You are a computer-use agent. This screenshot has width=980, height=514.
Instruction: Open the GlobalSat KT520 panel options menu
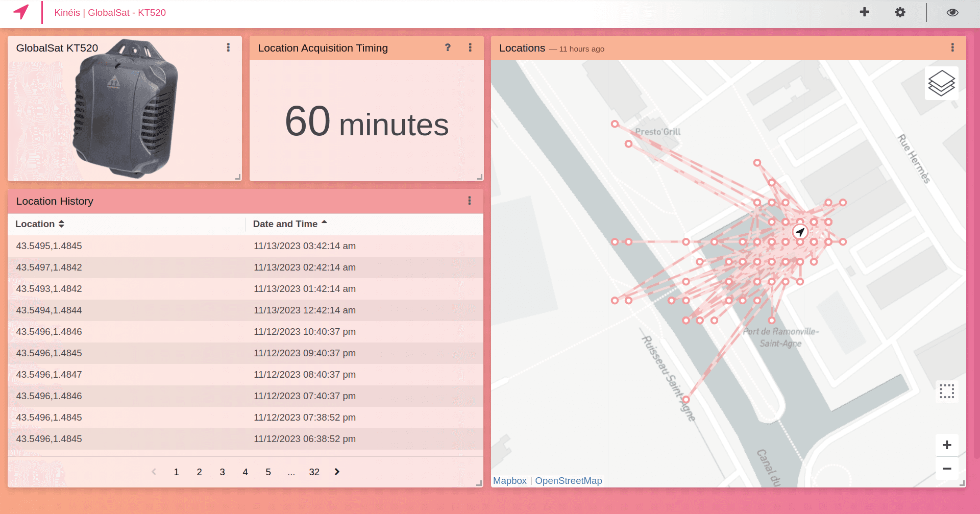(x=228, y=47)
